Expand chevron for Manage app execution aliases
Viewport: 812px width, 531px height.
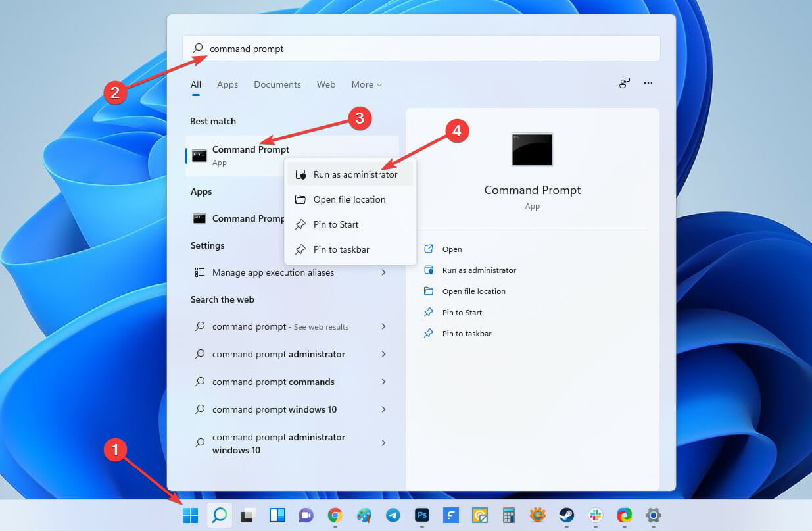(383, 272)
